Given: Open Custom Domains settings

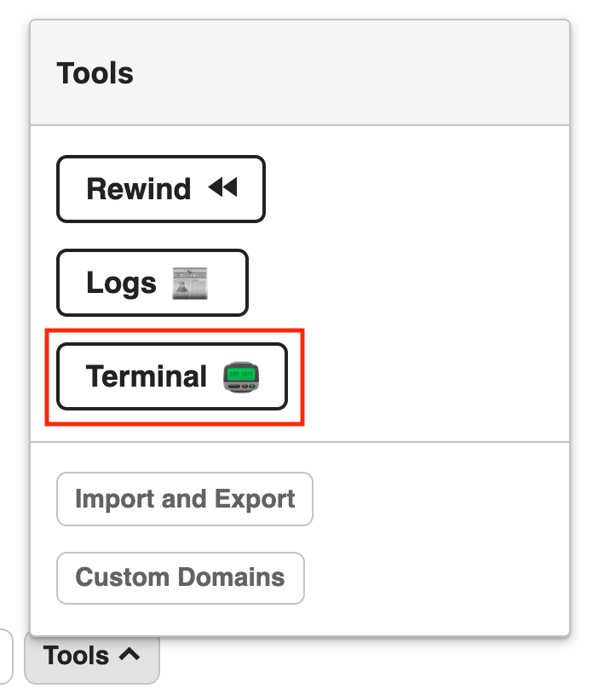Looking at the screenshot, I should click(180, 577).
